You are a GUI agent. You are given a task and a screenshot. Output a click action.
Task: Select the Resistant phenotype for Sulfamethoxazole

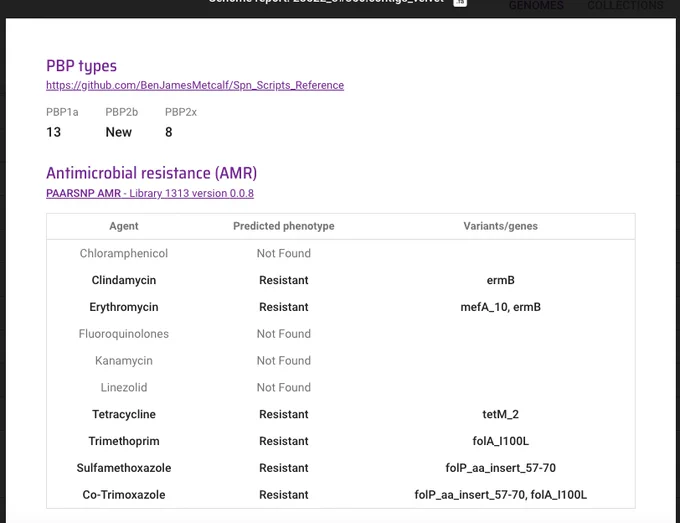click(x=284, y=468)
